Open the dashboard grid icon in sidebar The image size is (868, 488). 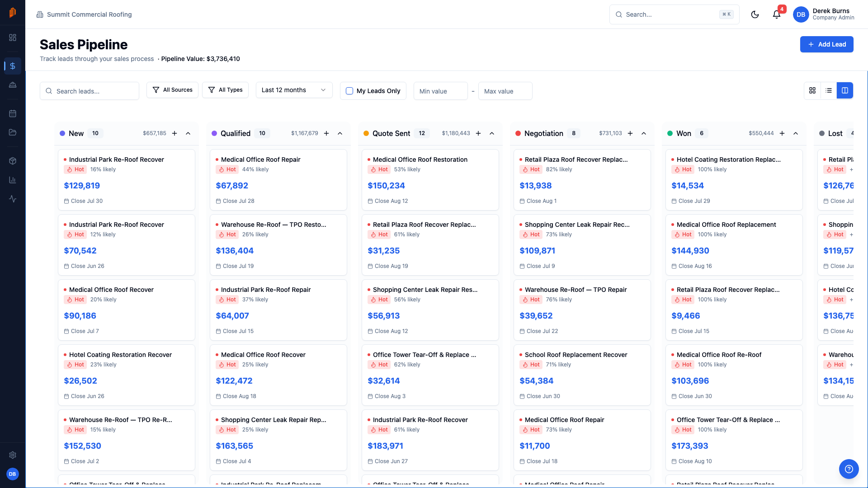13,38
